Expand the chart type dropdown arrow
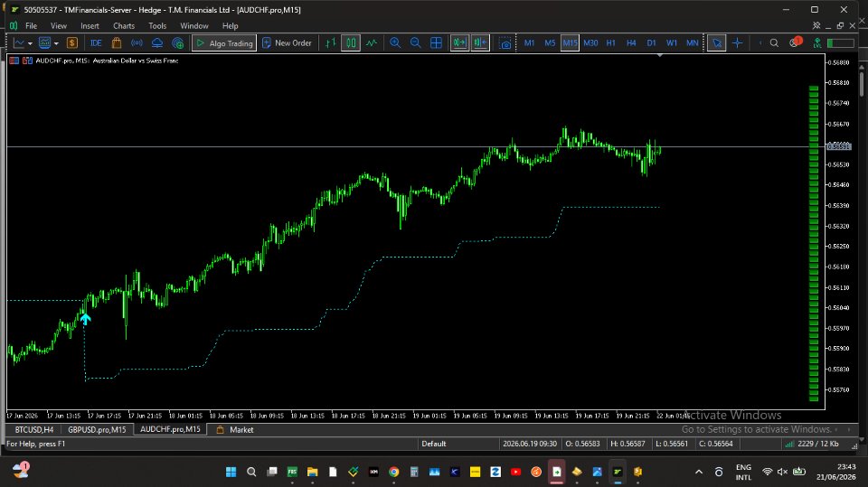This screenshot has width=868, height=487. pos(30,43)
